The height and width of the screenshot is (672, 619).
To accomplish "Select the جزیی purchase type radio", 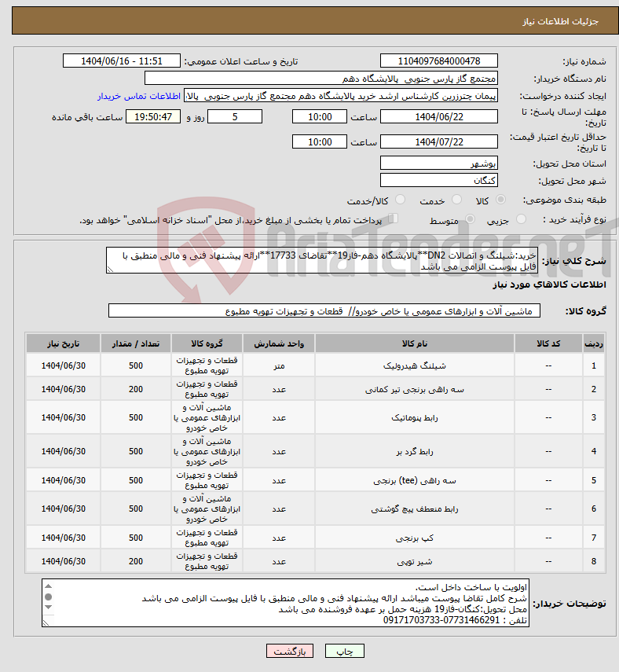I will click(x=521, y=219).
